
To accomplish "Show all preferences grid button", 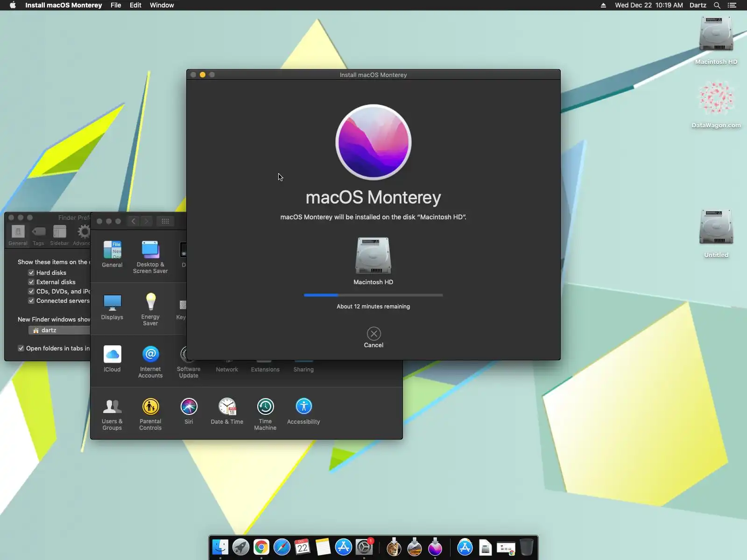I will pyautogui.click(x=165, y=221).
